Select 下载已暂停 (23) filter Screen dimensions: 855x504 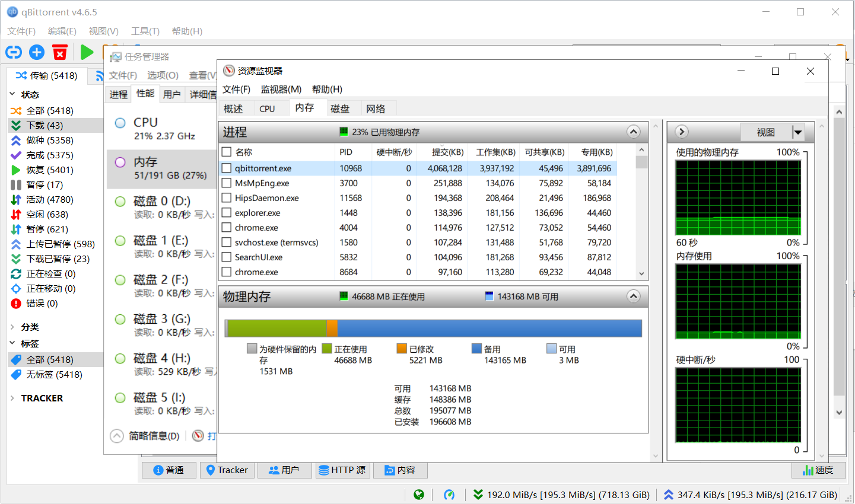pos(55,259)
